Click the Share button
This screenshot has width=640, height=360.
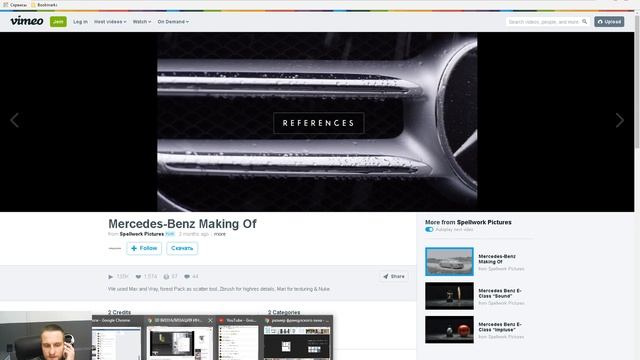pyautogui.click(x=394, y=276)
